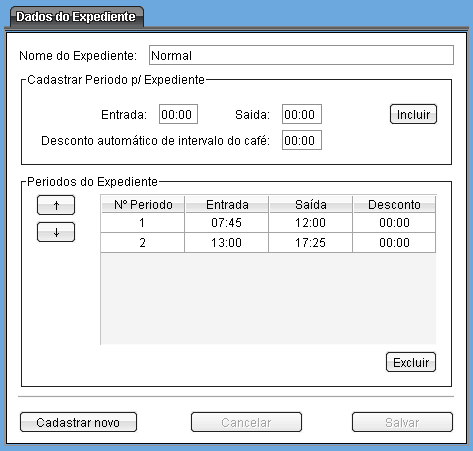Viewport: 473px width, 451px height.
Task: Focus the café interval discount field
Action: pos(302,140)
